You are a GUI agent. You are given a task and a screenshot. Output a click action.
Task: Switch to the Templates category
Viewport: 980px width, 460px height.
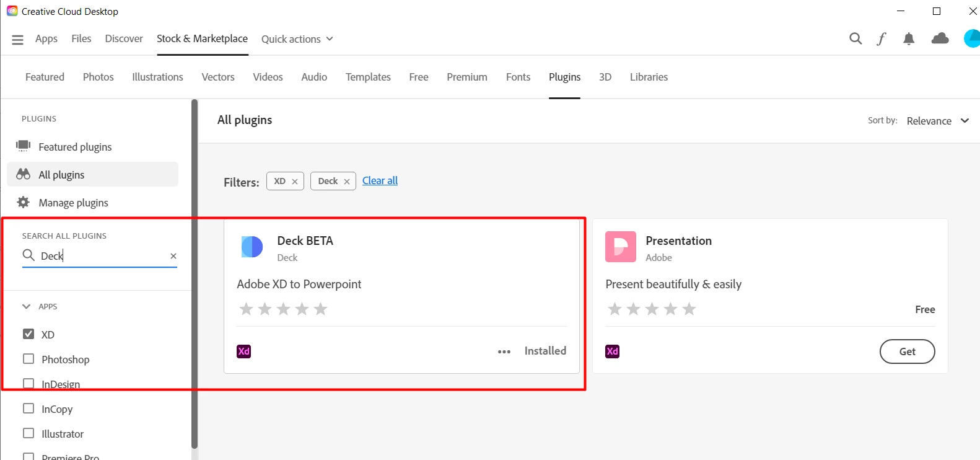[368, 77]
